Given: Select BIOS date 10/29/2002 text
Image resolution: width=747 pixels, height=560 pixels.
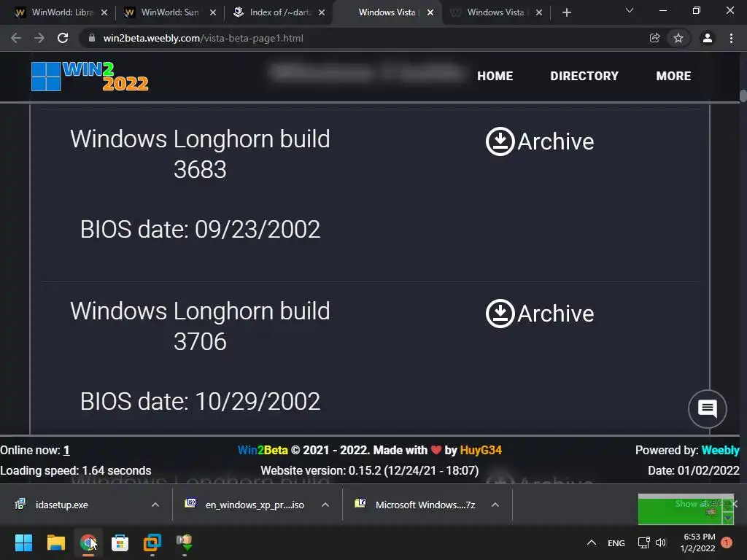Looking at the screenshot, I should click(x=200, y=402).
